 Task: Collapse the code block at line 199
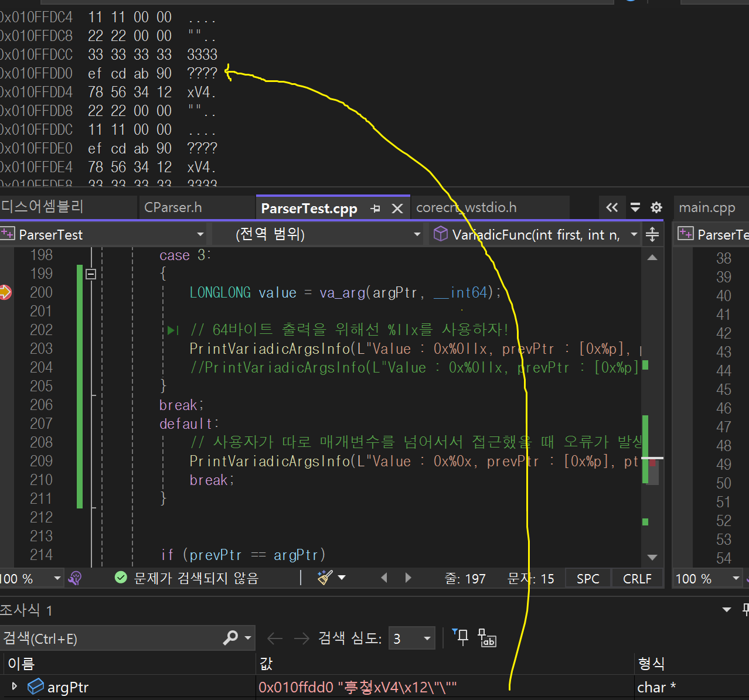pos(91,274)
